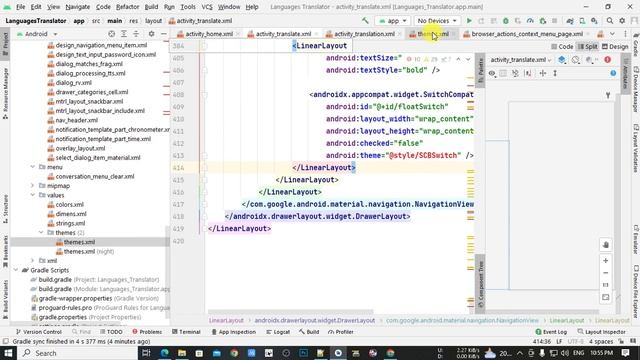Viewport: 640px width, 360px height.
Task: Run the app with the green play button
Action: pyautogui.click(x=469, y=20)
